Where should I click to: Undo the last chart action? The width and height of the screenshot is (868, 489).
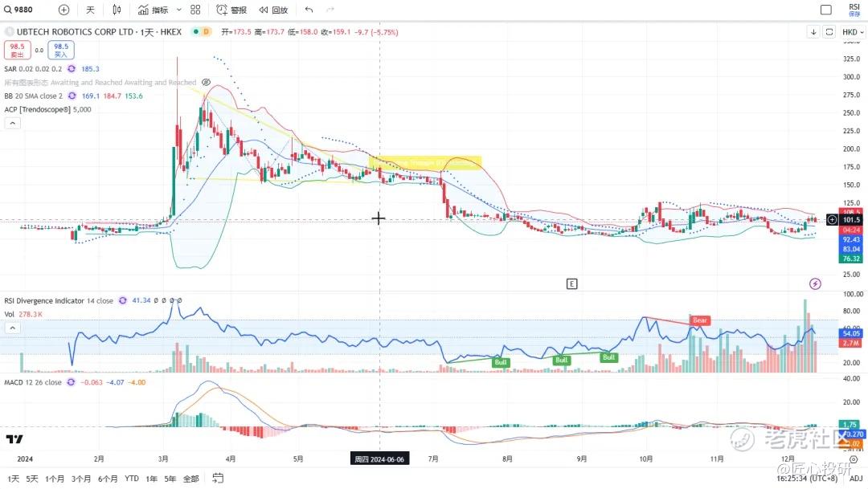309,10
